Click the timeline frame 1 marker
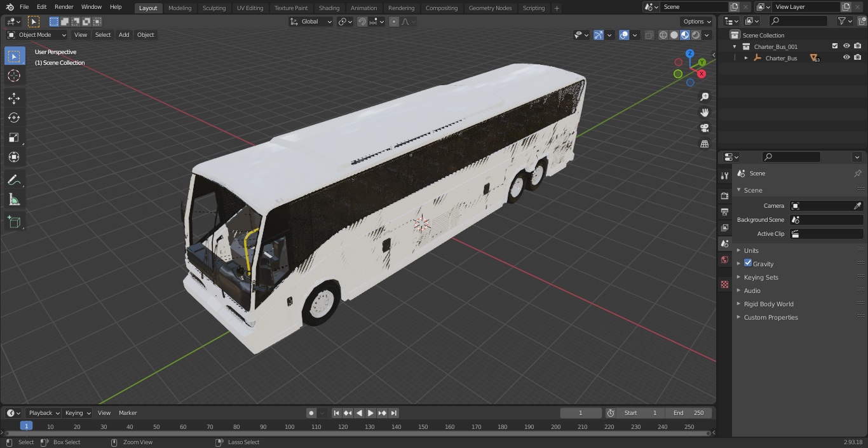This screenshot has width=868, height=448. coord(26,426)
